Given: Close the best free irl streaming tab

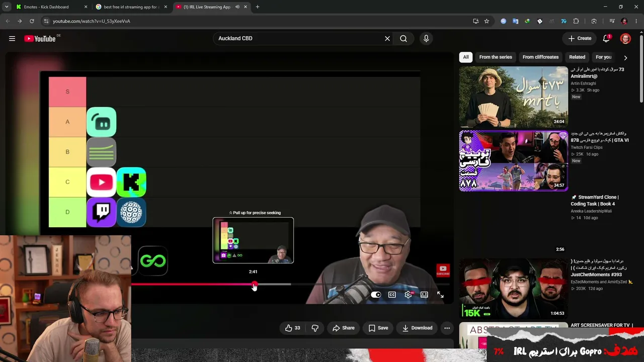Looking at the screenshot, I should pyautogui.click(x=166, y=7).
